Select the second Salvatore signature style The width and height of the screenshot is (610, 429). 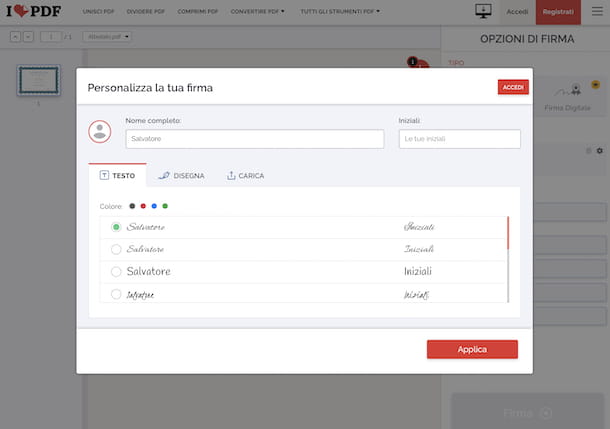[x=116, y=249]
